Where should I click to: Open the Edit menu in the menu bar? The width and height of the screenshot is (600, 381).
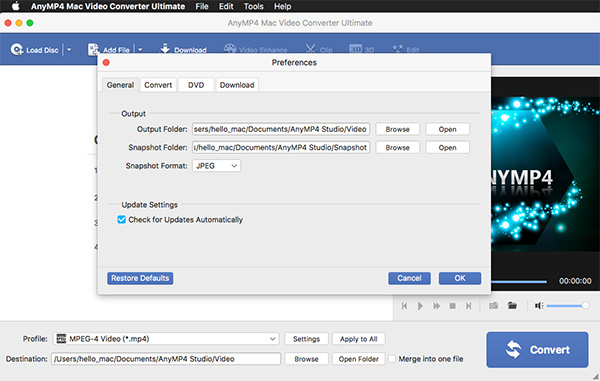(226, 6)
